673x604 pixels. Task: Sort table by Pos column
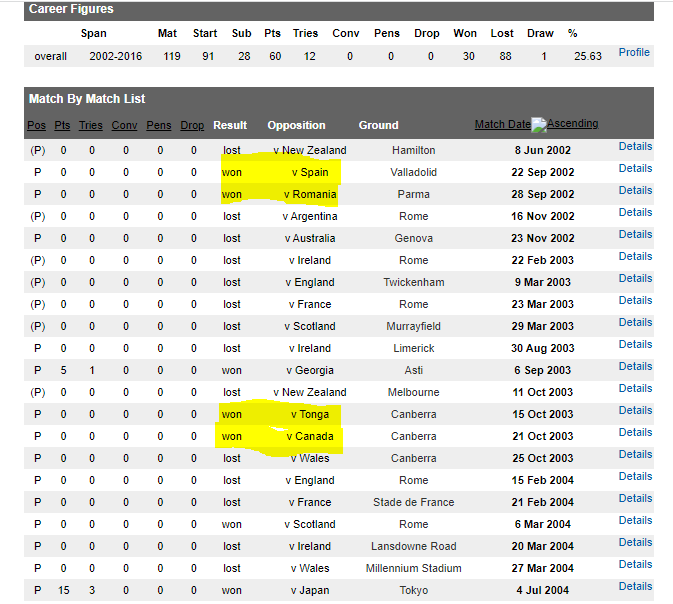[x=37, y=125]
